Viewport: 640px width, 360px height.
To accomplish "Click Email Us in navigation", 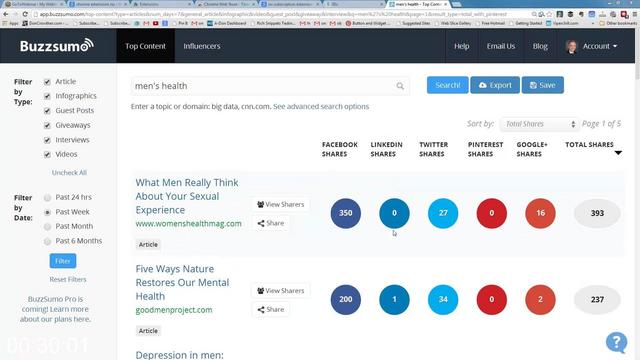I will tap(501, 46).
